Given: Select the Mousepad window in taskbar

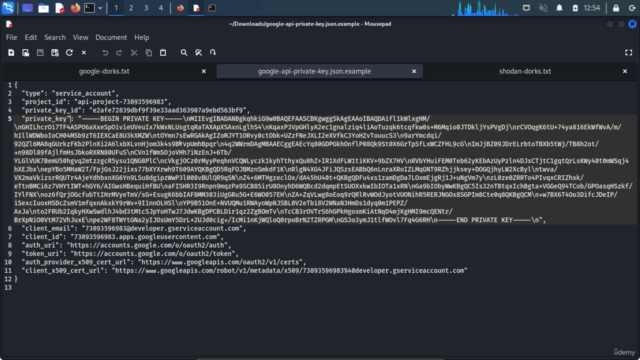Looking at the screenshot, I should [196, 8].
